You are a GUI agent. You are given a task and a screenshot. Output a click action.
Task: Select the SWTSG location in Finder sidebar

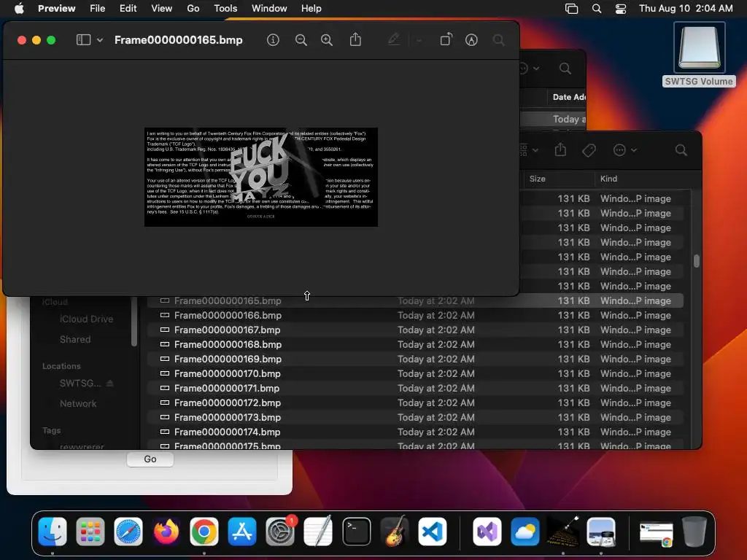pyautogui.click(x=80, y=384)
